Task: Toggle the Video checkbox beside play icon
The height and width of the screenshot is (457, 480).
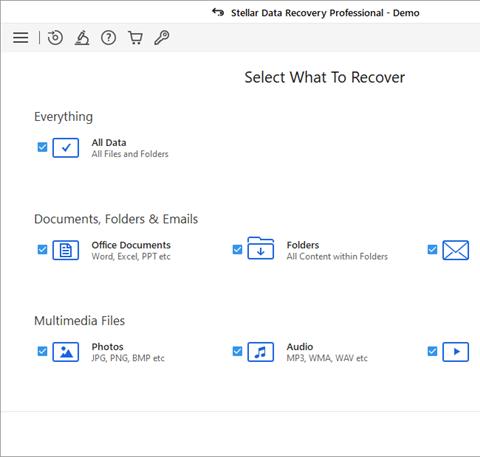Action: [x=432, y=351]
